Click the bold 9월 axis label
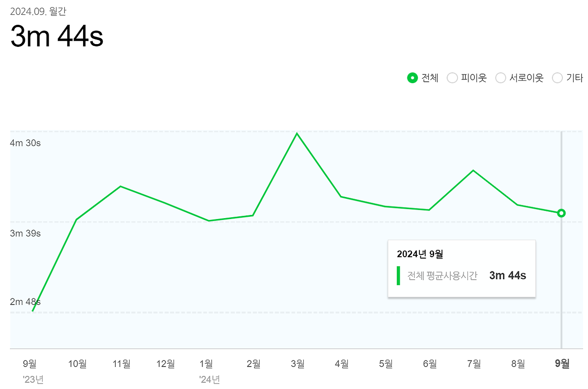The height and width of the screenshot is (389, 588). pos(562,364)
